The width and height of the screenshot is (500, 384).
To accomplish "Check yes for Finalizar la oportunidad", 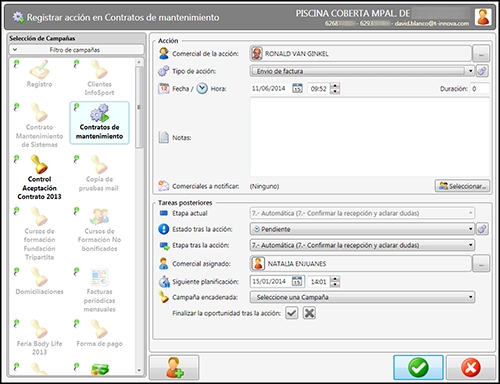I will (x=292, y=313).
